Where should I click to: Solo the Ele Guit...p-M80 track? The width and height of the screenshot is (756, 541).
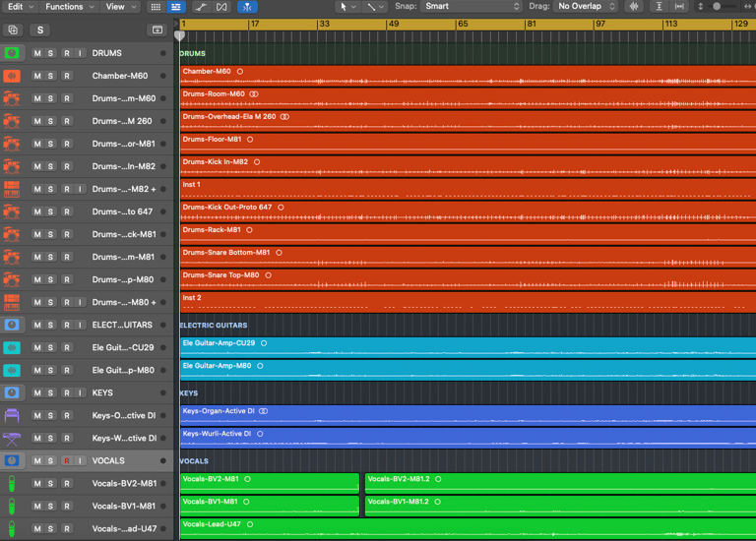tap(50, 370)
